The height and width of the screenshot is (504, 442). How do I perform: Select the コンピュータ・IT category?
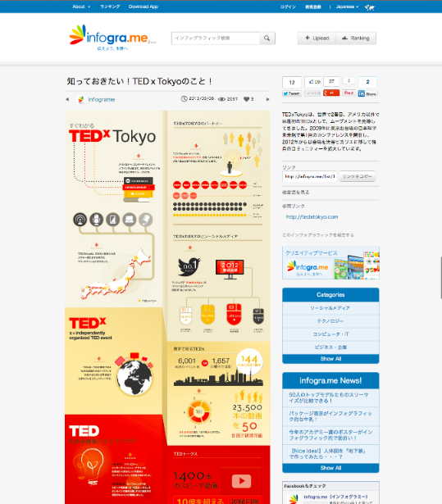click(x=330, y=334)
